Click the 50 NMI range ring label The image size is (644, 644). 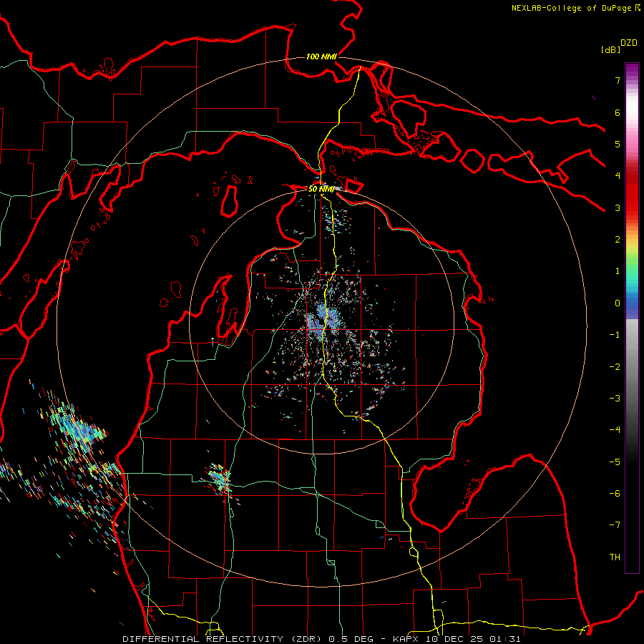[x=321, y=189]
